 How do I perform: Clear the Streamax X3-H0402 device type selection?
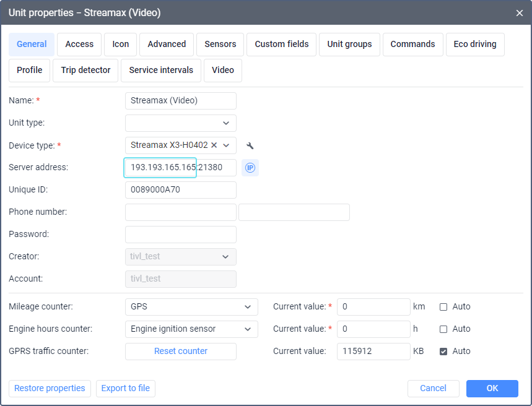pyautogui.click(x=214, y=145)
